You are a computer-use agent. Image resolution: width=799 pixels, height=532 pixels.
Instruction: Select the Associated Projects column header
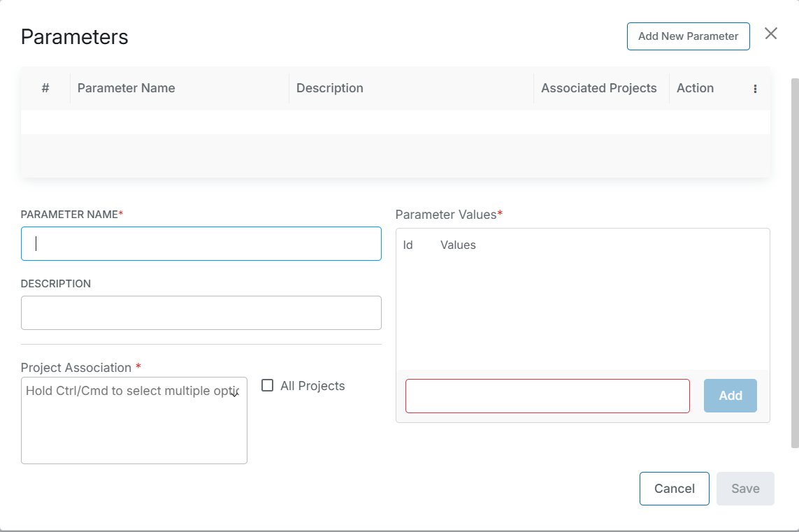click(x=598, y=88)
